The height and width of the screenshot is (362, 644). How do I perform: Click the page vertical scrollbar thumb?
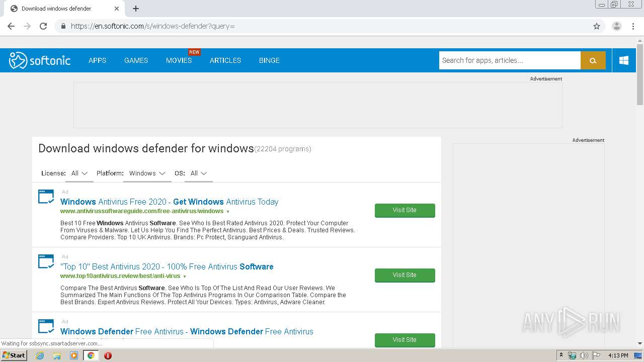coord(640,74)
